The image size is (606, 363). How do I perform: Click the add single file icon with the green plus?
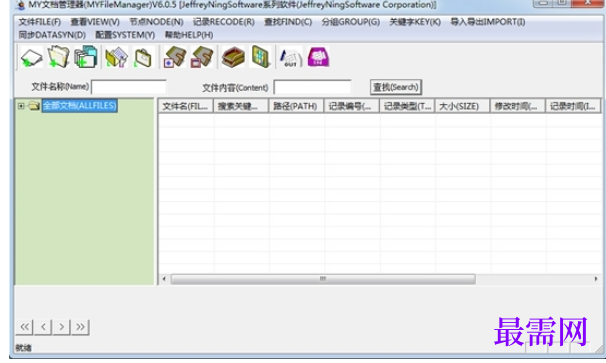(31, 58)
